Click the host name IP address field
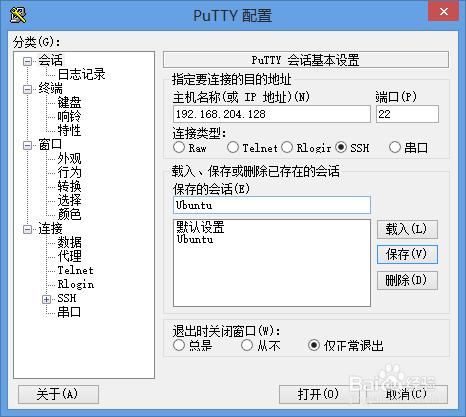466x417 pixels. [x=272, y=114]
